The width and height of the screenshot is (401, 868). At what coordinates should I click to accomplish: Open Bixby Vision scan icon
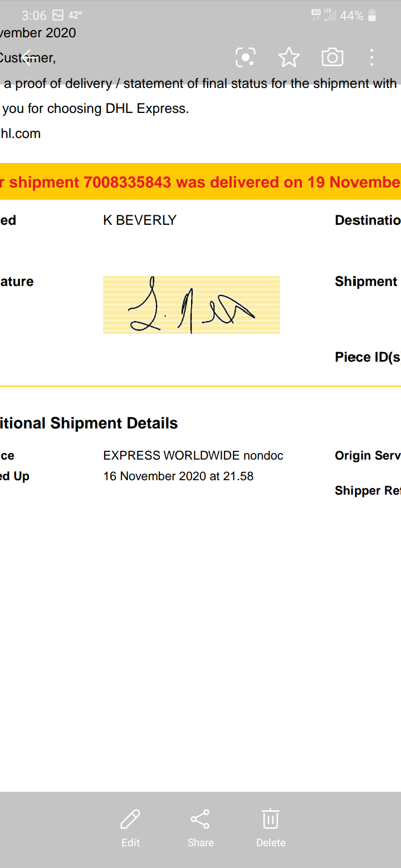pyautogui.click(x=245, y=57)
